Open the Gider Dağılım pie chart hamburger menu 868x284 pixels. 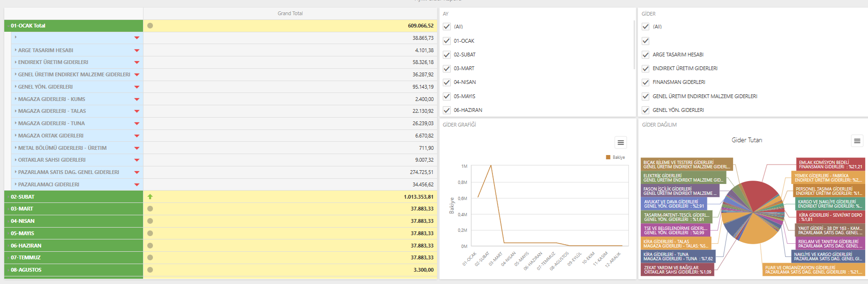[857, 141]
